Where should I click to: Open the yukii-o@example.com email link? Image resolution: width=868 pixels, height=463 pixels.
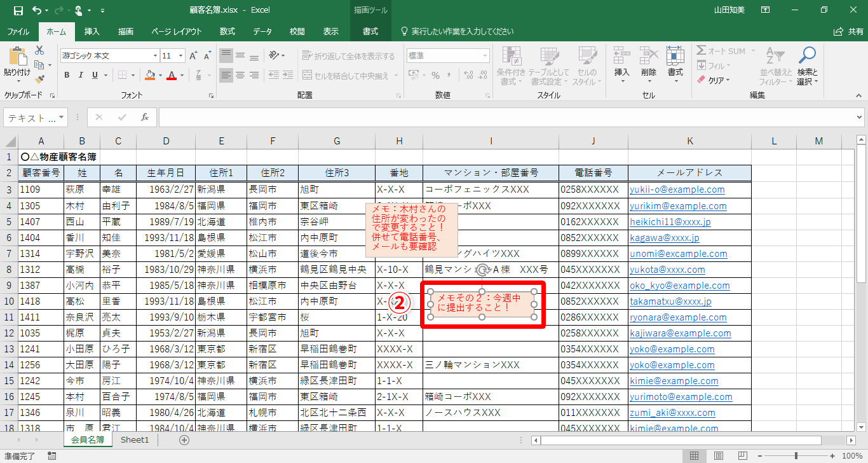click(x=677, y=190)
